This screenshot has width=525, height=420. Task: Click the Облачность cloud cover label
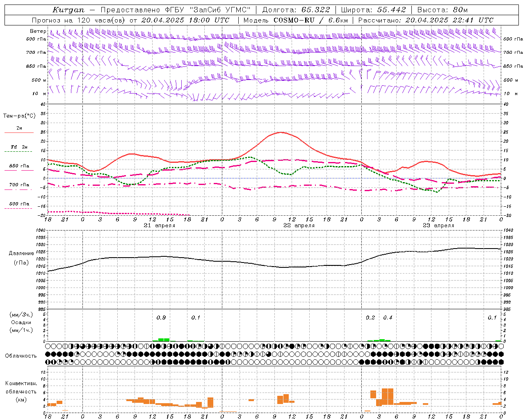coord(21,356)
